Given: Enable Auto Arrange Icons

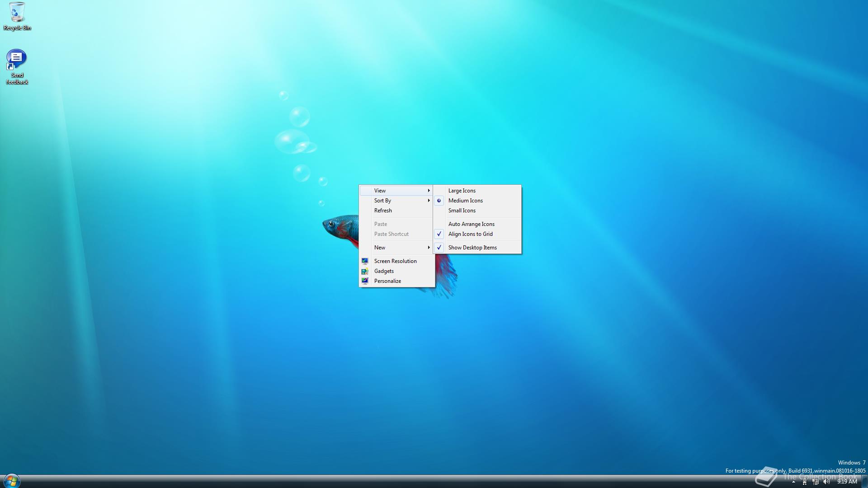Looking at the screenshot, I should point(477,224).
